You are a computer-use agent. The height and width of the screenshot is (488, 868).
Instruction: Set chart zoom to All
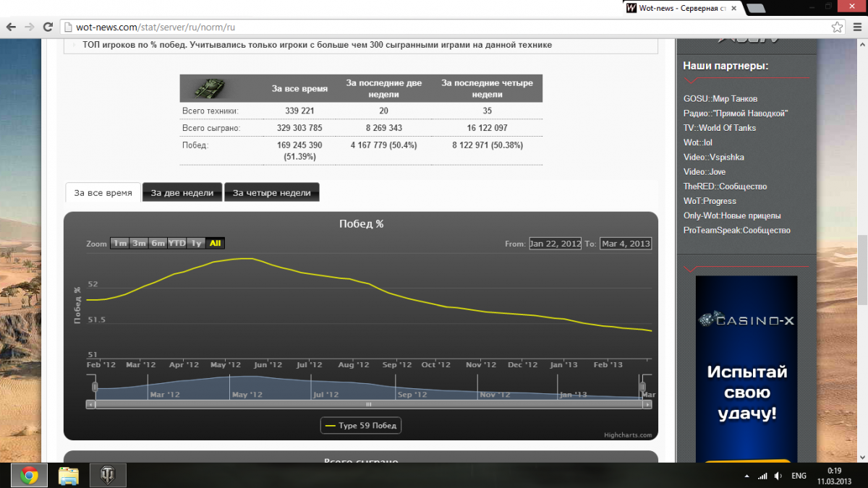pyautogui.click(x=216, y=244)
